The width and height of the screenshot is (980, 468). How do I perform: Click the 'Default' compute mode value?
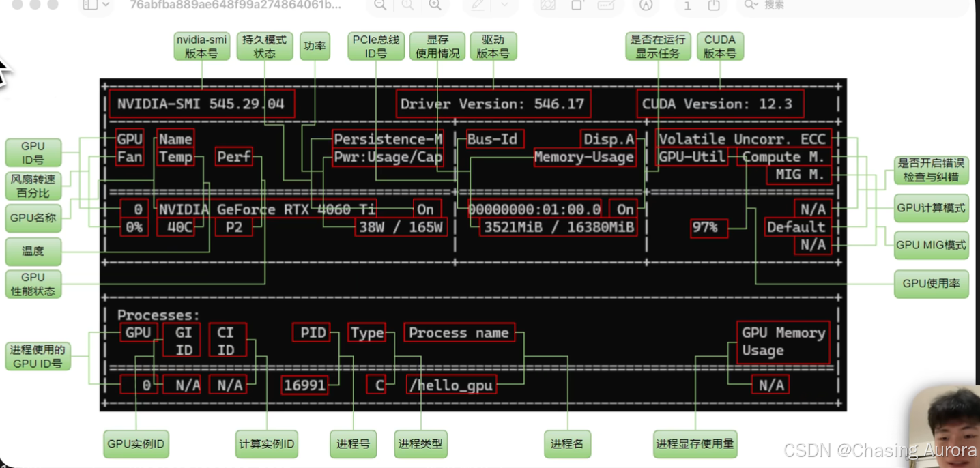click(796, 226)
